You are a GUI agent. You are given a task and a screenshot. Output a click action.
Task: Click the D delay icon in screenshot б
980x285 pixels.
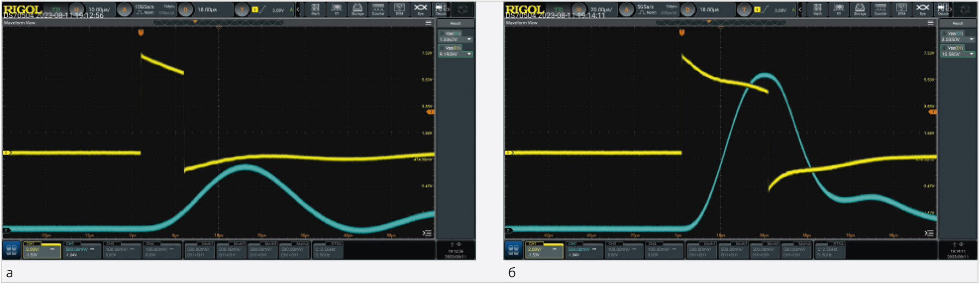(687, 10)
